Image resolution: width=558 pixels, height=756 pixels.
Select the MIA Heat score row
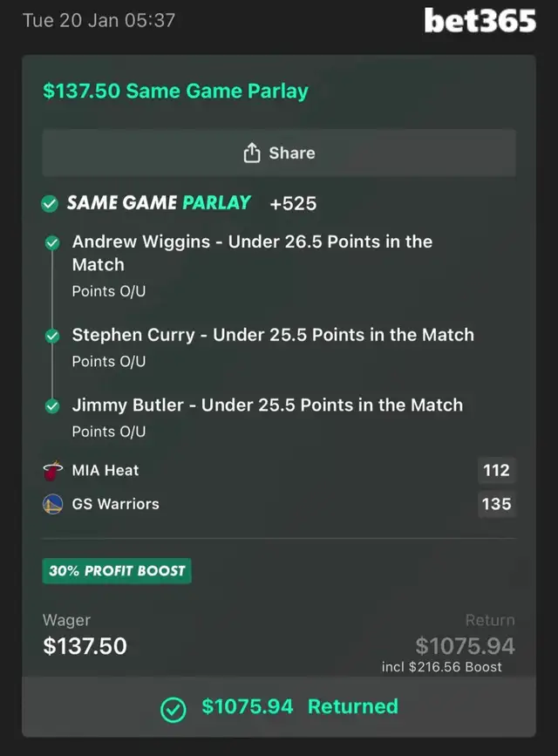tap(279, 470)
